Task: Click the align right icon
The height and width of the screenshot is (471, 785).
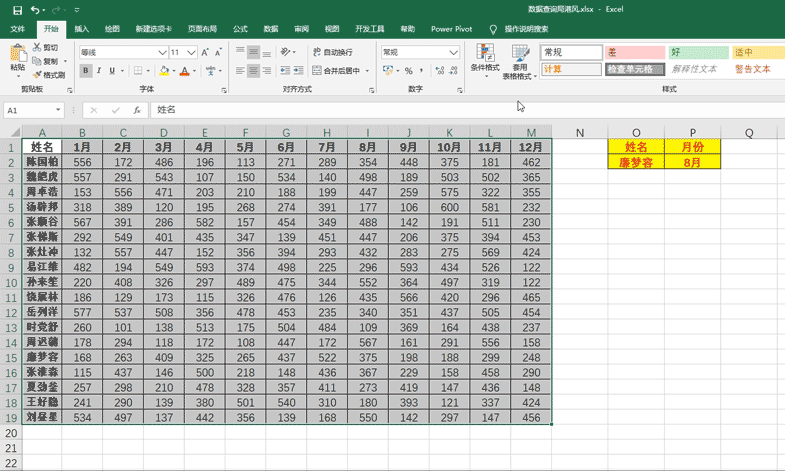Action: (x=267, y=71)
